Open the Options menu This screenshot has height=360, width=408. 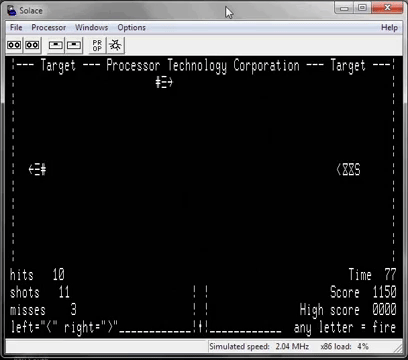131,27
